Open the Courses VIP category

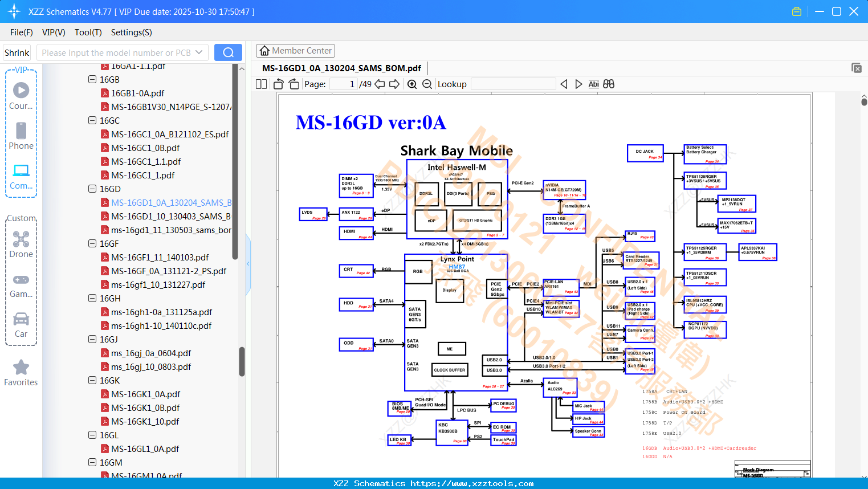tap(21, 95)
